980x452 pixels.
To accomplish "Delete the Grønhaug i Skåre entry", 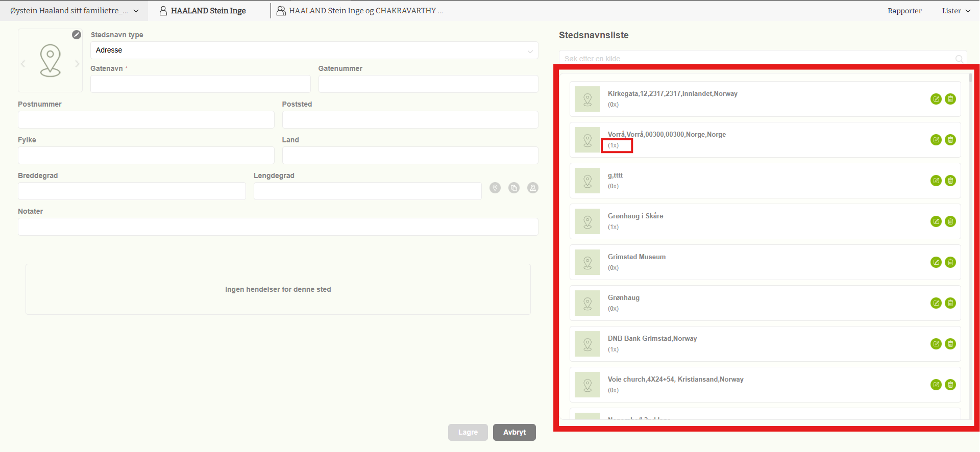I will 950,221.
